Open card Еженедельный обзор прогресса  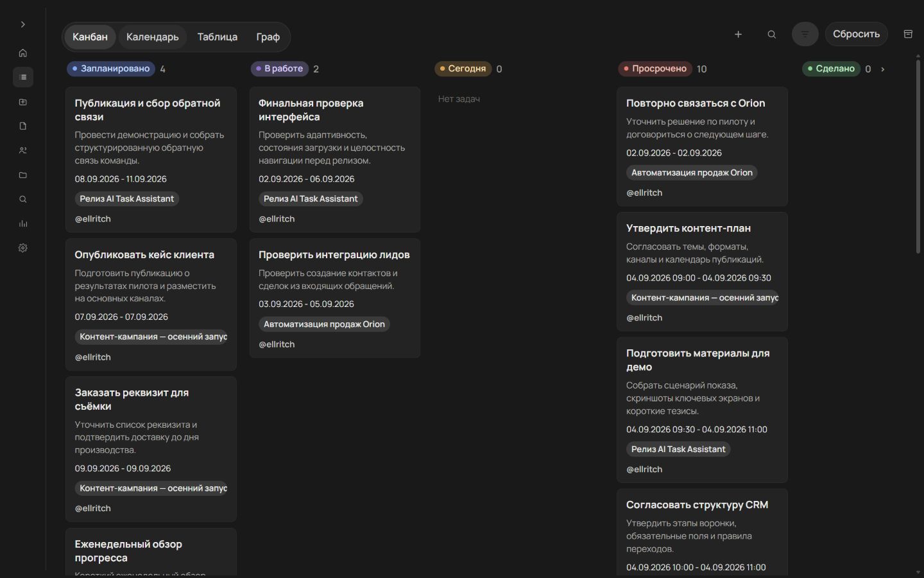(x=151, y=552)
